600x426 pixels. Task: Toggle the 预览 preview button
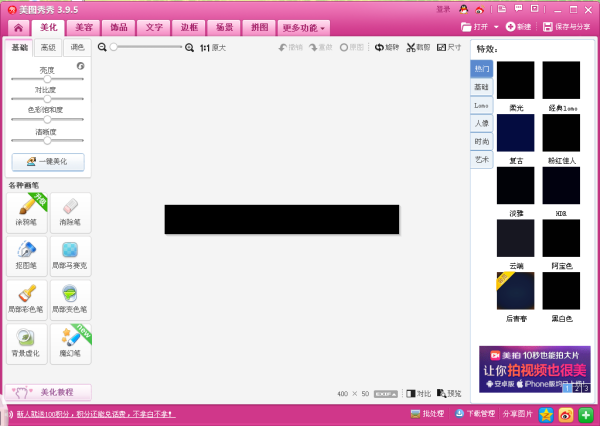click(449, 393)
